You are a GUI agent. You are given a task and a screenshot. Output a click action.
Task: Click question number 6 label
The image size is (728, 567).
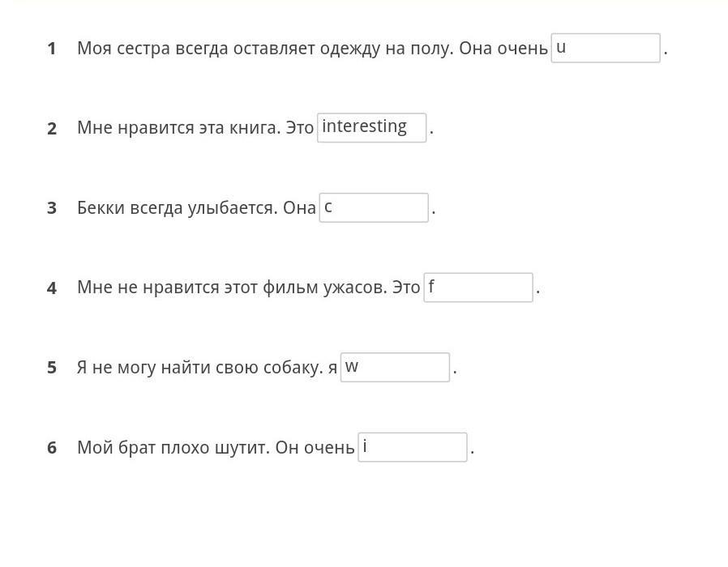[x=52, y=448]
